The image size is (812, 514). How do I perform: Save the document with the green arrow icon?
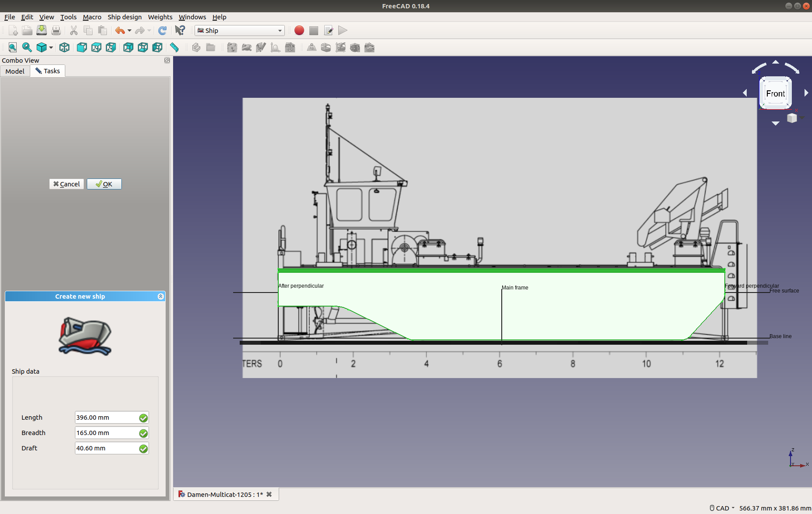[42, 30]
